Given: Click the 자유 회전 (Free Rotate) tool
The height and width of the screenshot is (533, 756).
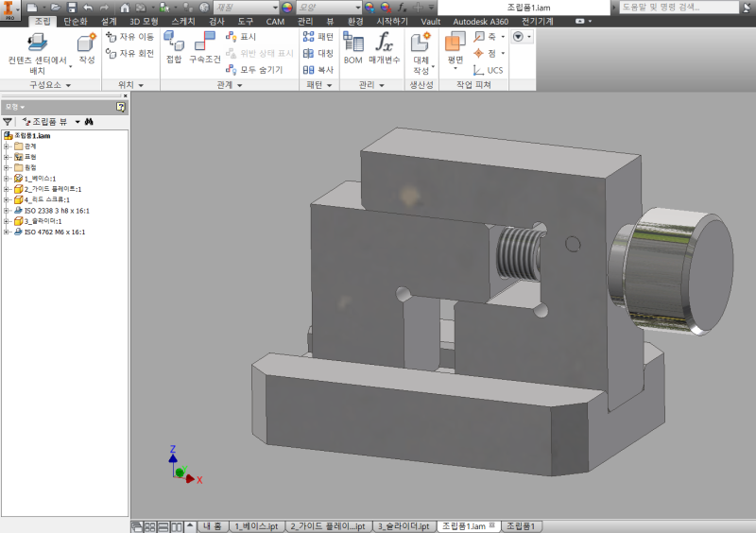Looking at the screenshot, I should [x=130, y=54].
